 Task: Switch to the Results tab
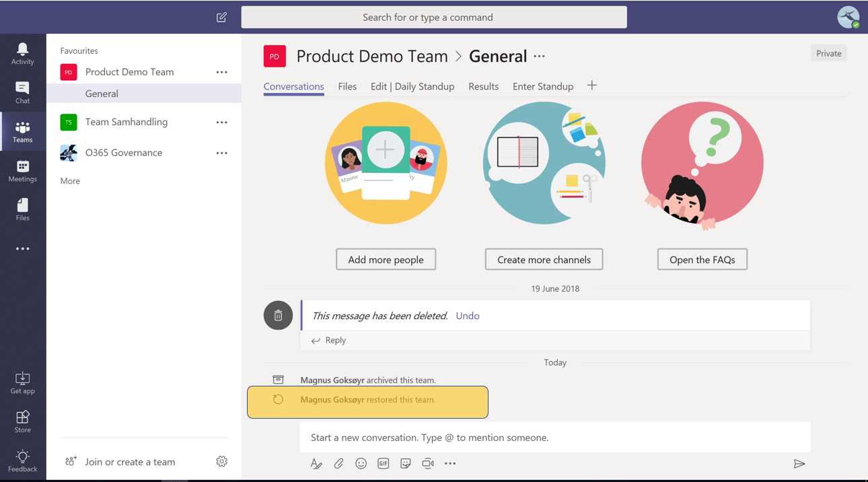[x=483, y=86]
